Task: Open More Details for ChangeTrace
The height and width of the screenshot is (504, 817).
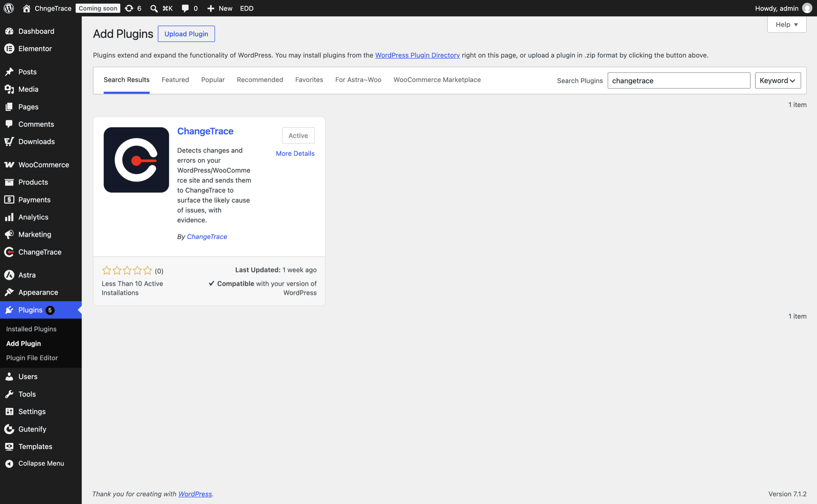Action: tap(295, 153)
